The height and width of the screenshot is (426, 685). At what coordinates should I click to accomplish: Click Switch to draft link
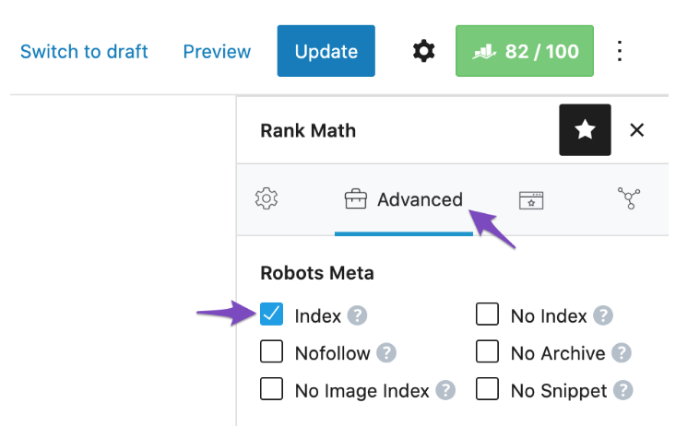[84, 52]
